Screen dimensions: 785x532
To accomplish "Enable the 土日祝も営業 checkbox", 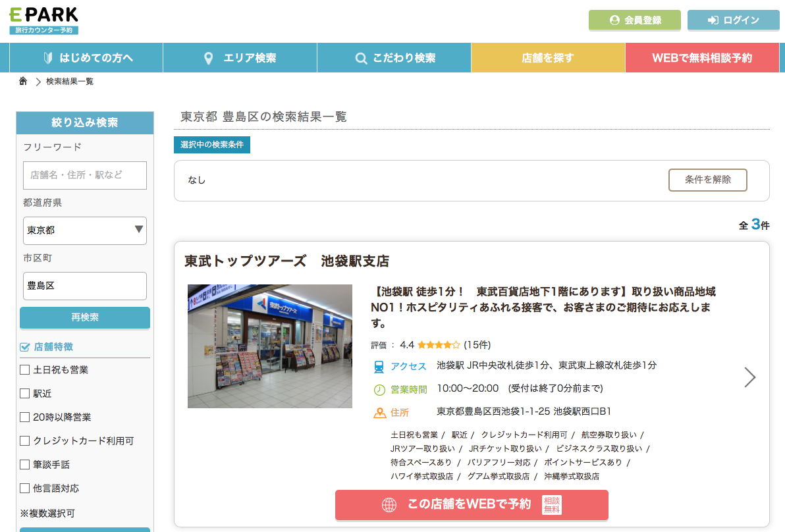I will pos(24,370).
